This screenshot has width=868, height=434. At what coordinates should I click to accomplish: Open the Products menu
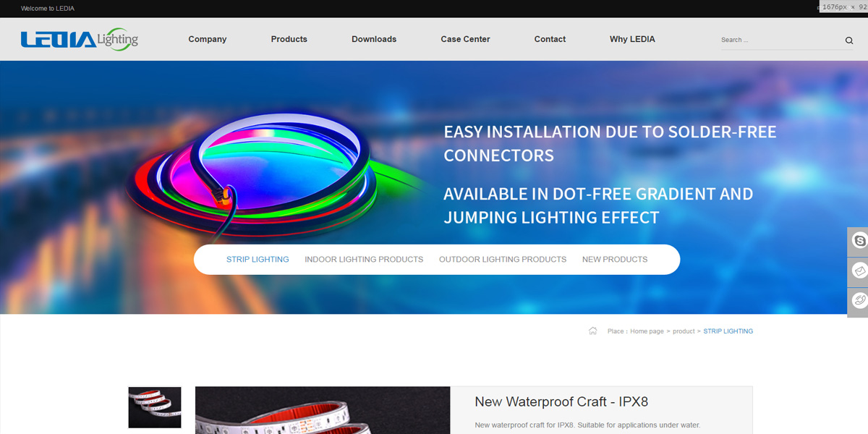(289, 39)
